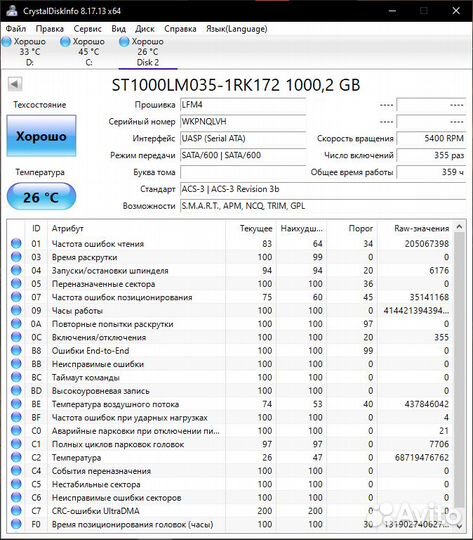Click the ACS-3 Revision 3b standard field

point(323,189)
